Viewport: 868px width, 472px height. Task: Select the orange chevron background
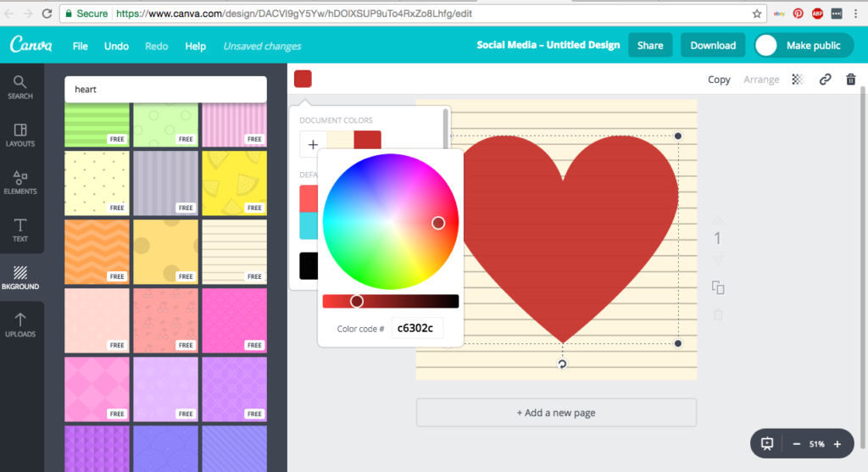[97, 252]
